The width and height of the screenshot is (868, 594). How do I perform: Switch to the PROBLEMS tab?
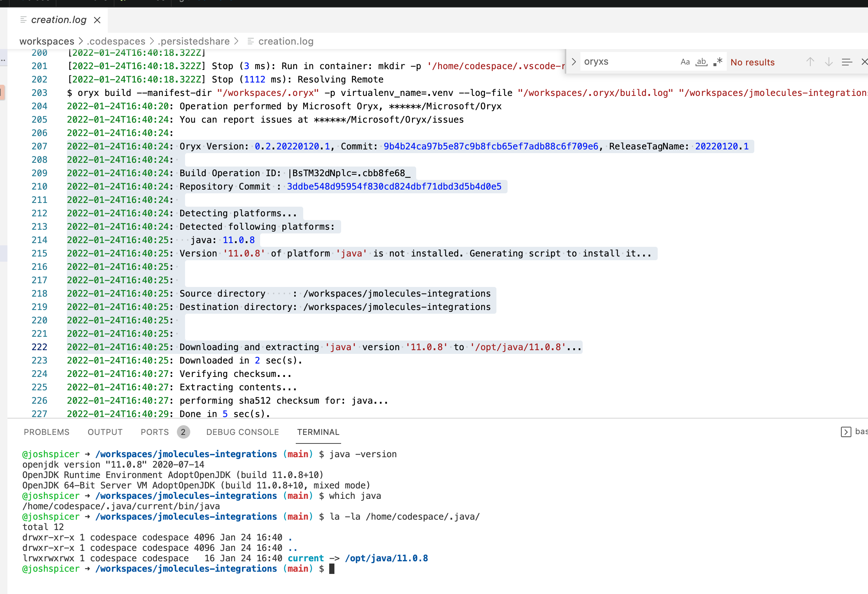(46, 432)
